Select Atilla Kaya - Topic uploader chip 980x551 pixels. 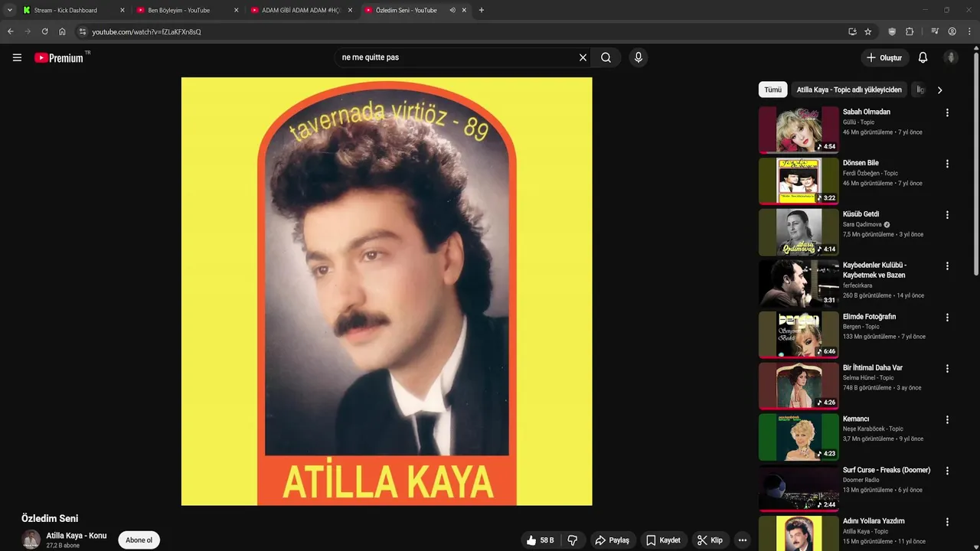pyautogui.click(x=849, y=90)
